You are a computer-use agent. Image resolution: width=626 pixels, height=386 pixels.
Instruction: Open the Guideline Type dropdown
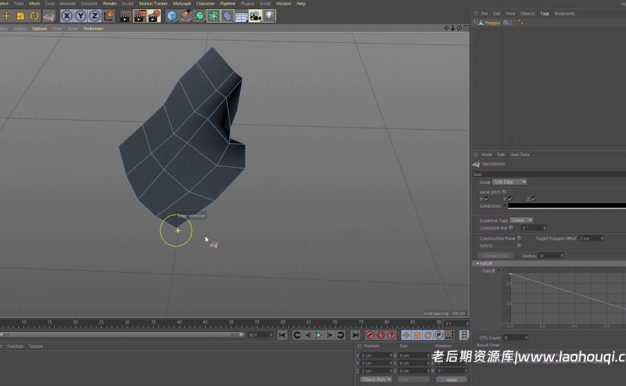pyautogui.click(x=521, y=220)
